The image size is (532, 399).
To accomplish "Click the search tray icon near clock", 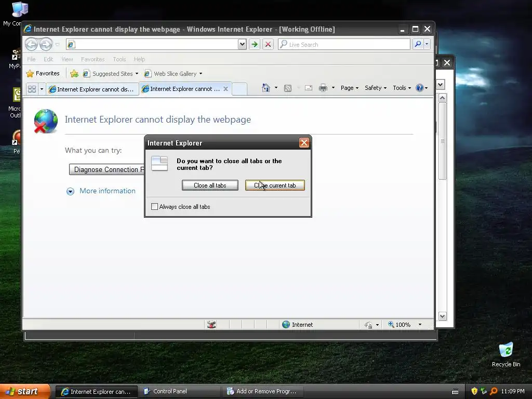I will (494, 391).
